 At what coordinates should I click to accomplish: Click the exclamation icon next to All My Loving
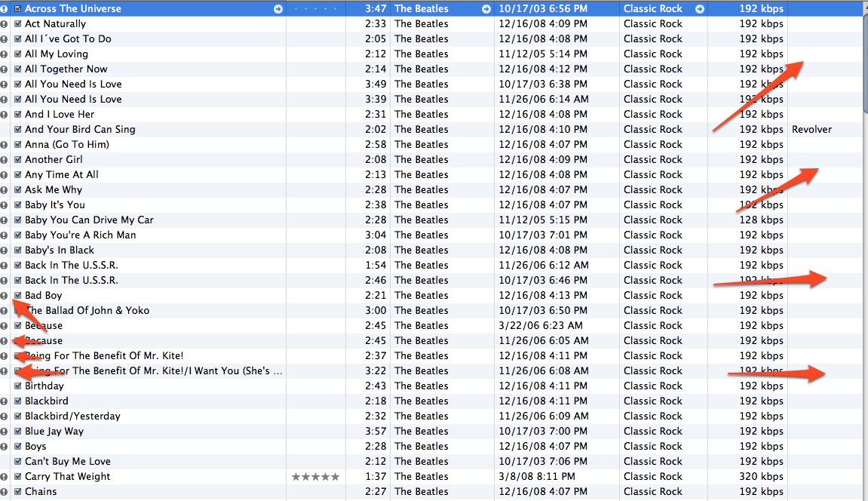tap(4, 54)
